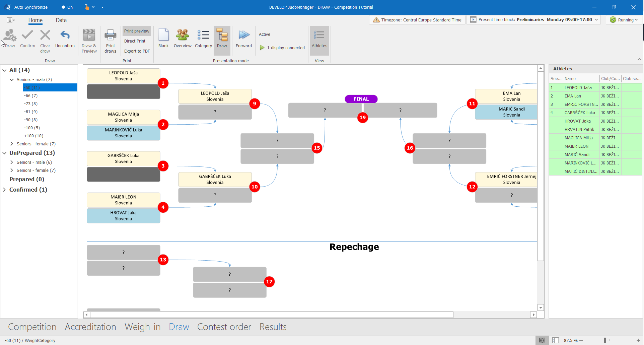Select the -60 (11) weight category
Screen dimensions: 644x345
pos(50,87)
